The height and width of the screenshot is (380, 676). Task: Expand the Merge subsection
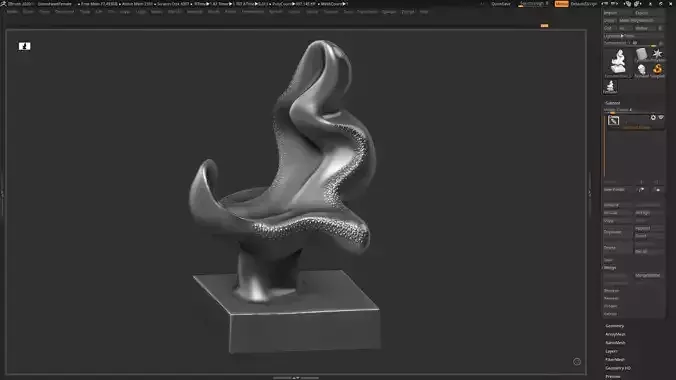point(610,268)
